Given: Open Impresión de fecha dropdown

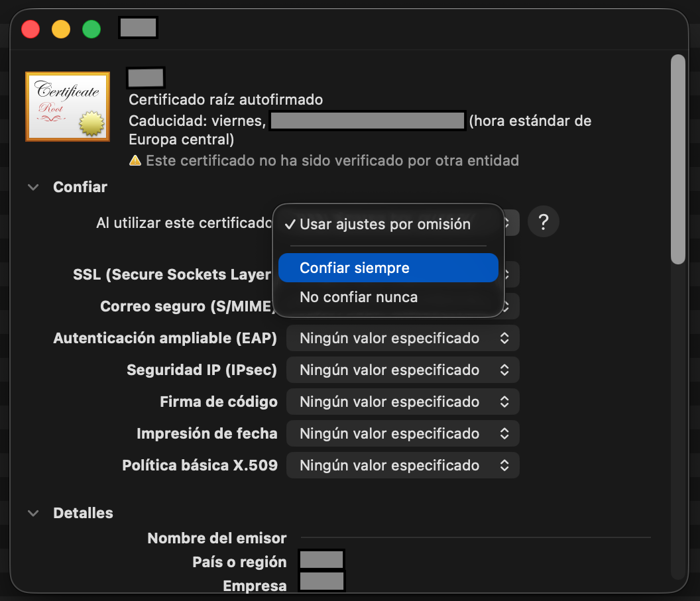Looking at the screenshot, I should point(402,433).
